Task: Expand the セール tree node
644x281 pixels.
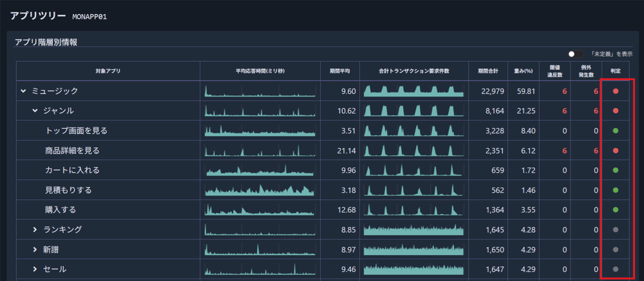Action: pyautogui.click(x=35, y=269)
